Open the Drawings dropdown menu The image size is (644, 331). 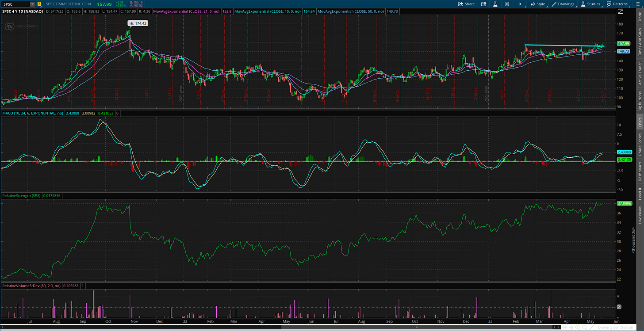[563, 4]
